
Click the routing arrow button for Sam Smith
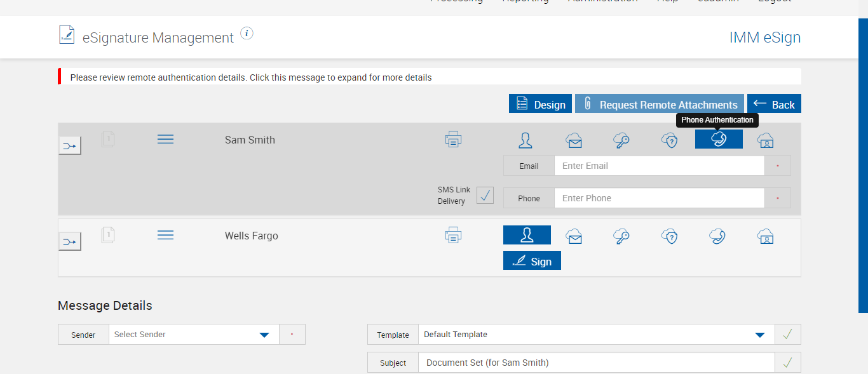pos(70,146)
